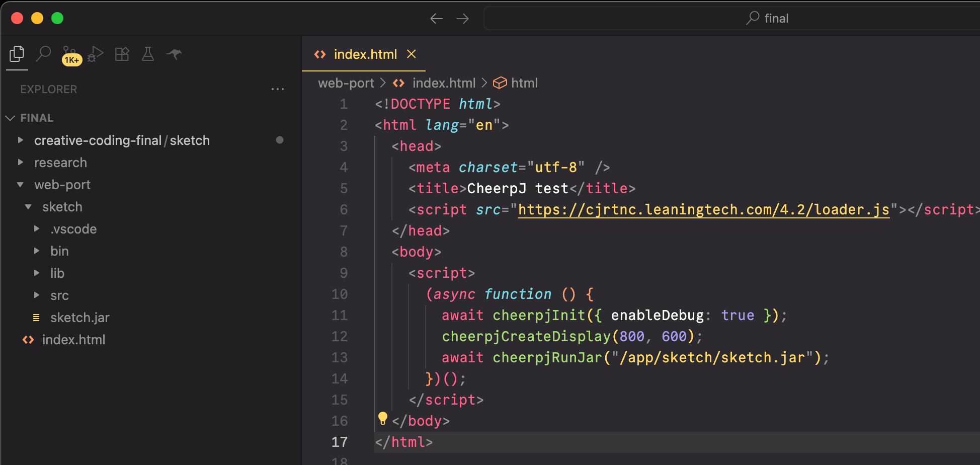Viewport: 980px width, 465px height.
Task: Click the lang attribute on line 2
Action: pyautogui.click(x=442, y=125)
